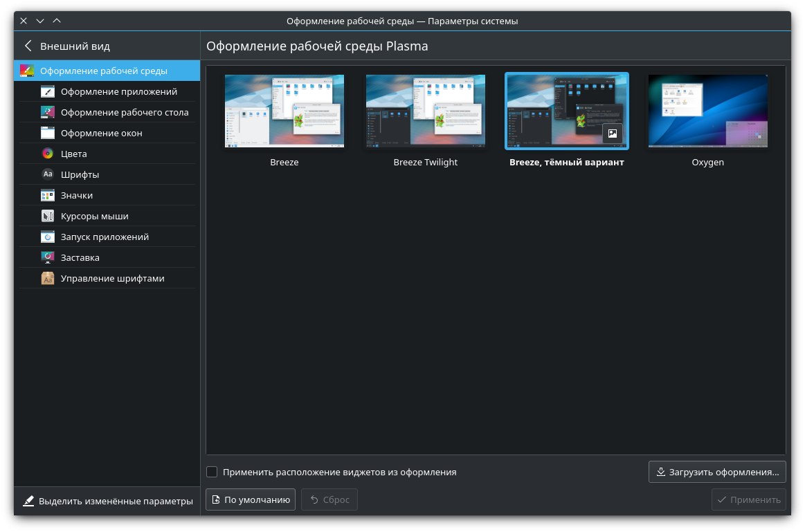Close the Параметры системы window
The width and height of the screenshot is (805, 532).
coord(24,21)
